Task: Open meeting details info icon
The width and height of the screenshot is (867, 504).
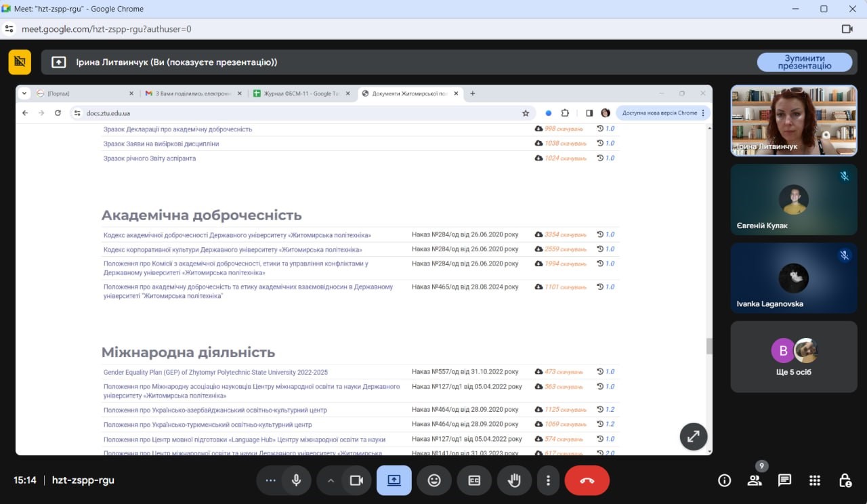Action: pyautogui.click(x=725, y=480)
